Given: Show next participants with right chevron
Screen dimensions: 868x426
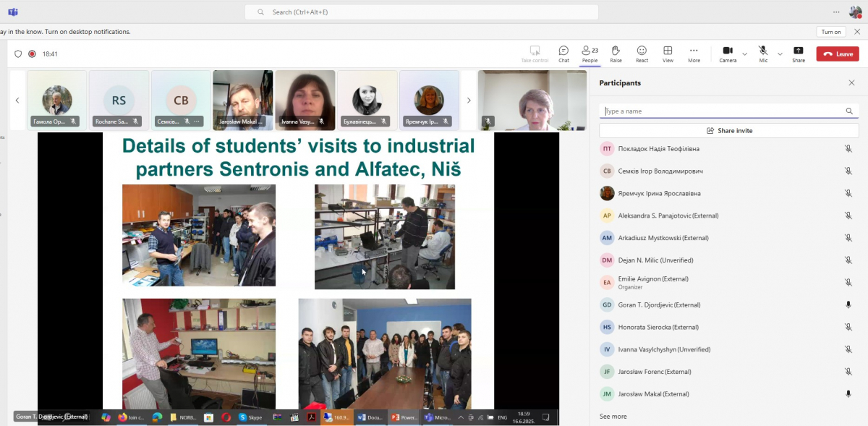Looking at the screenshot, I should [469, 101].
